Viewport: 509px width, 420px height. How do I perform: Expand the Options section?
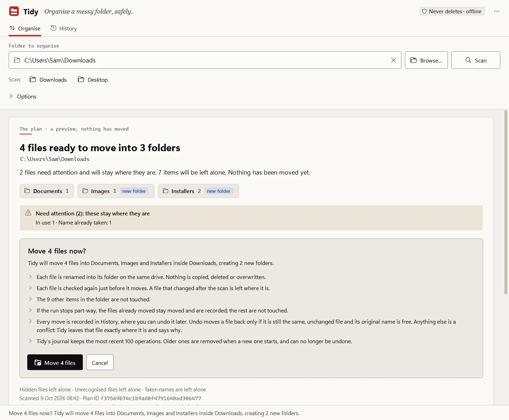(23, 96)
